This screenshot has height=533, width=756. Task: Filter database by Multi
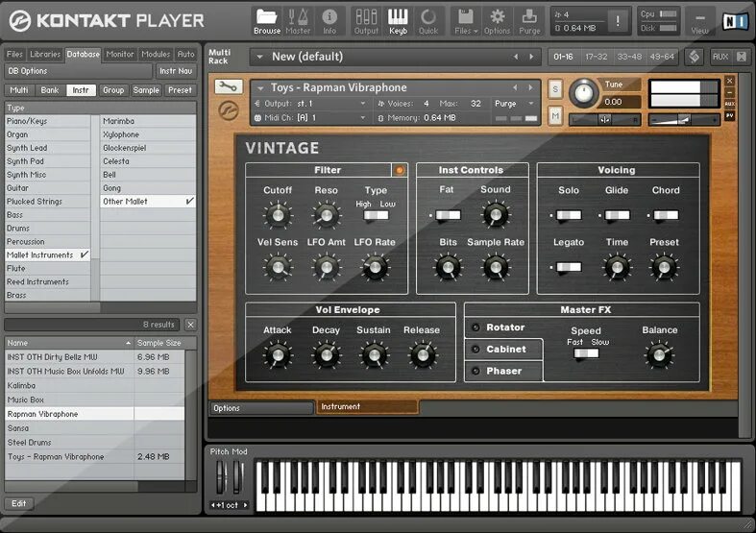point(19,90)
